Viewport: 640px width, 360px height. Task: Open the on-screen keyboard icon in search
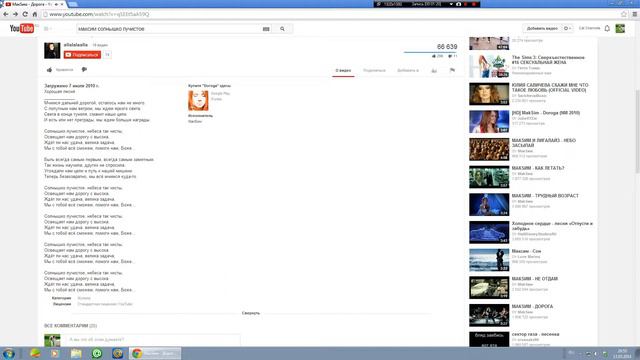click(x=266, y=29)
